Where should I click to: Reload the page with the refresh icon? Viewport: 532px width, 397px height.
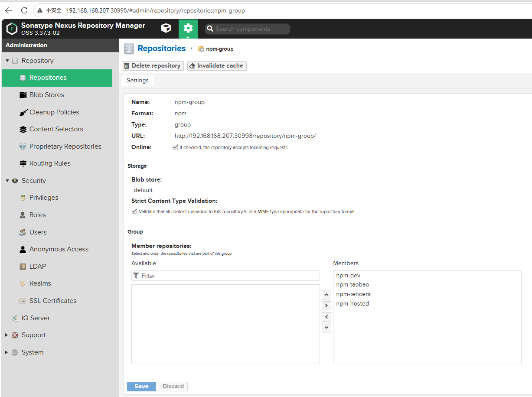point(24,10)
